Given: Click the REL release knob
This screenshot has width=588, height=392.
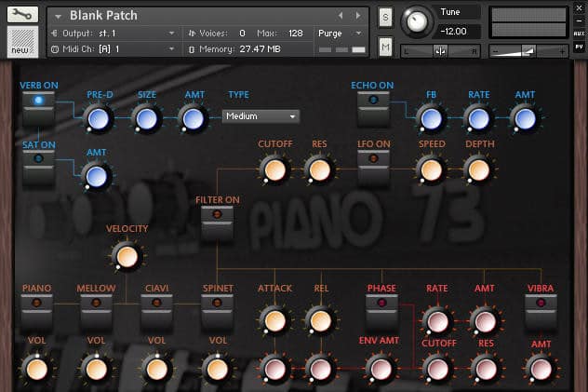Looking at the screenshot, I should pos(321,321).
